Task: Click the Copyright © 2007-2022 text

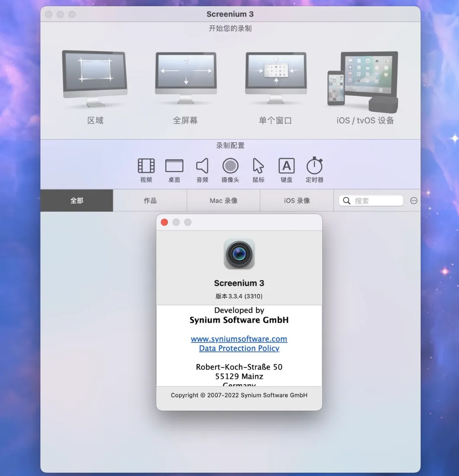Action: (239, 395)
